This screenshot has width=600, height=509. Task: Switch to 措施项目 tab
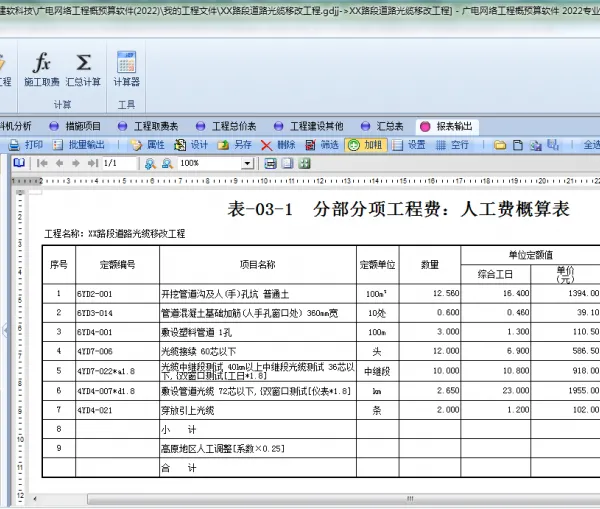75,126
